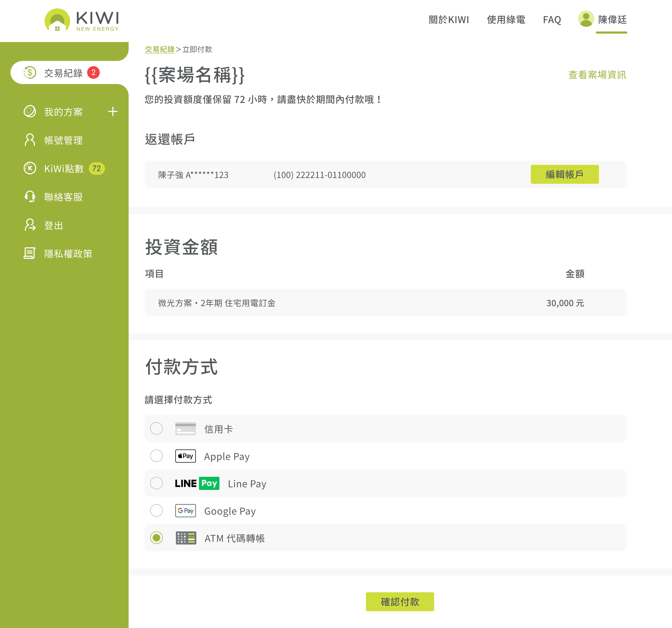The height and width of the screenshot is (628, 672).
Task: Click the Google Pay logo icon
Action: (x=186, y=511)
